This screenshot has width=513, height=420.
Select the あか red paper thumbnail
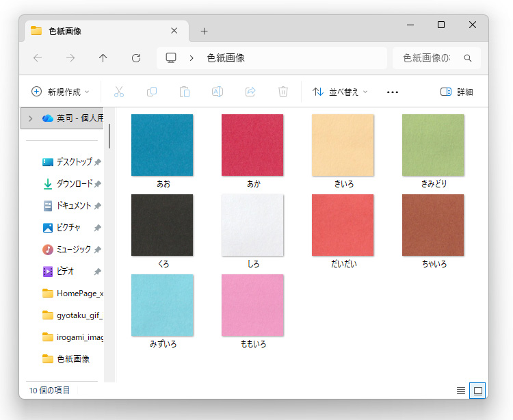click(252, 145)
